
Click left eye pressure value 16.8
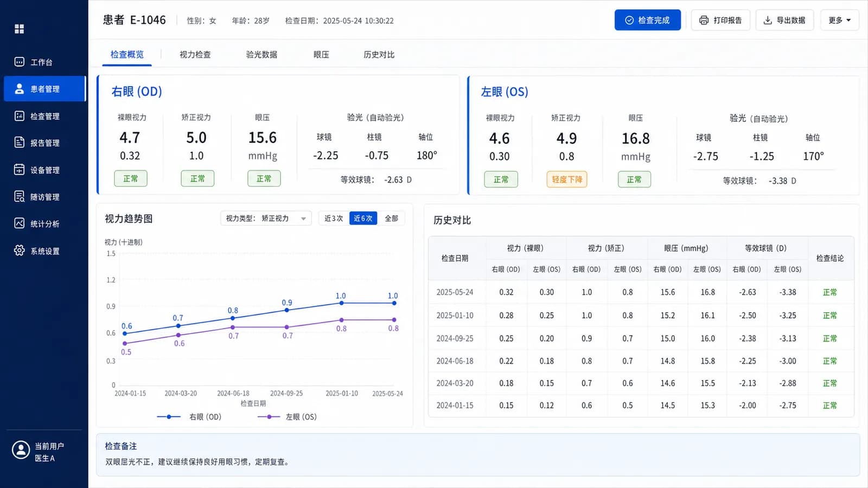coord(635,138)
